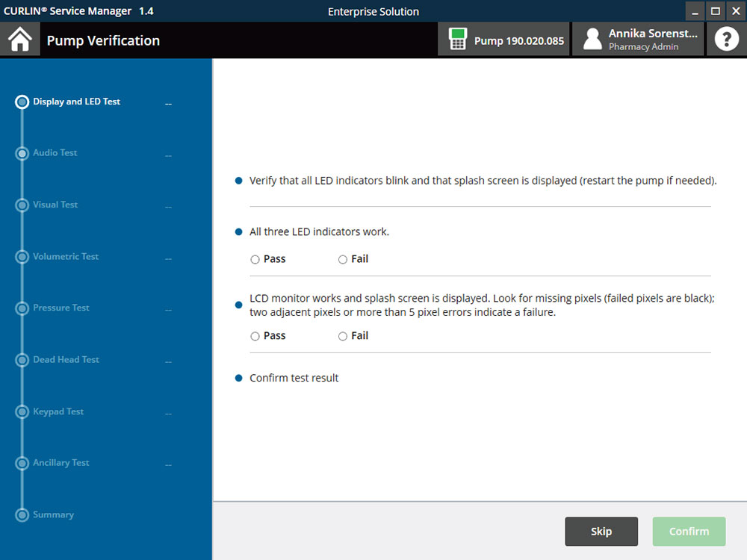
Task: Click the Pump 190.020.085 label
Action: (x=519, y=41)
